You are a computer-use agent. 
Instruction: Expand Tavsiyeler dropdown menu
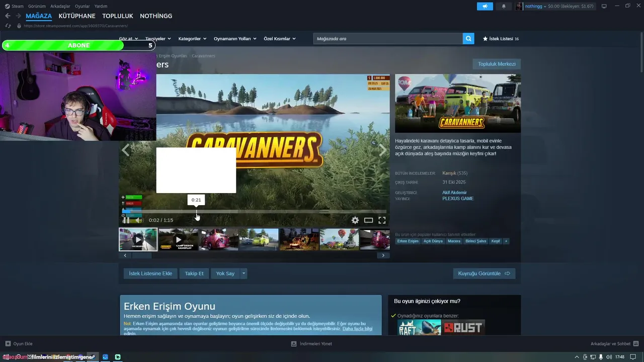click(158, 39)
